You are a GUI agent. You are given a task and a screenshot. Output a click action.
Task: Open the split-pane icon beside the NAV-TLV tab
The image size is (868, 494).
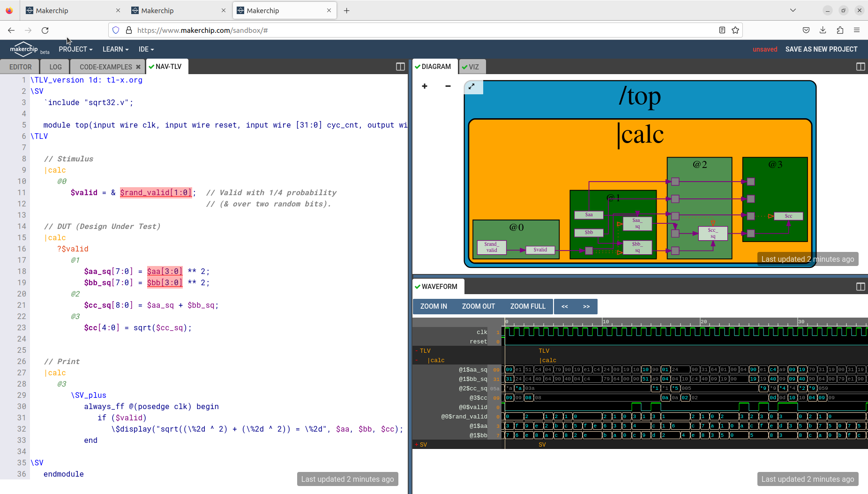400,67
